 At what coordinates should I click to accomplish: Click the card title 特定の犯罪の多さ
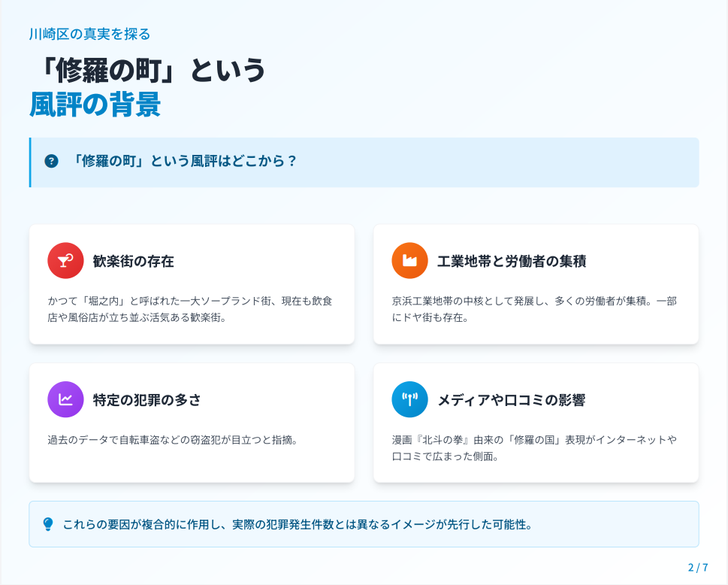pos(147,400)
